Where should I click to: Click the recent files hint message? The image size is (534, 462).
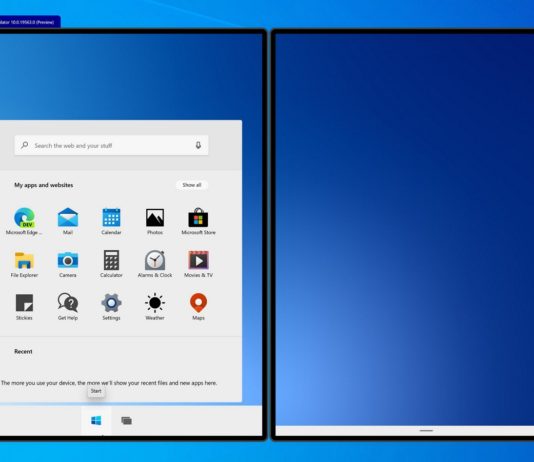[109, 383]
